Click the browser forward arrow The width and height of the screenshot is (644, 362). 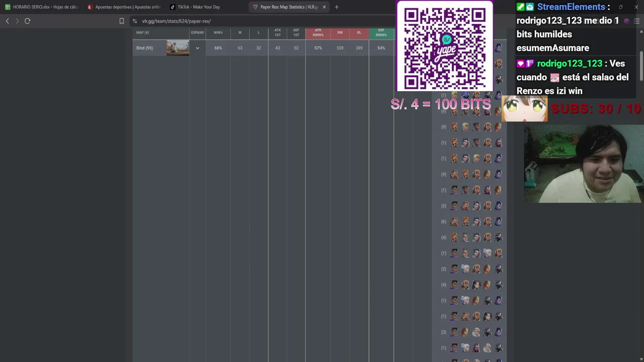tap(17, 21)
